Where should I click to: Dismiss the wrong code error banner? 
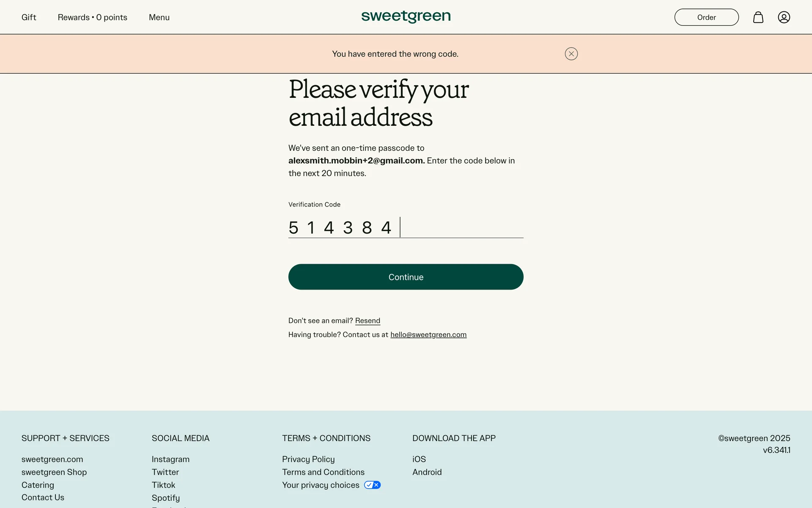[571, 54]
